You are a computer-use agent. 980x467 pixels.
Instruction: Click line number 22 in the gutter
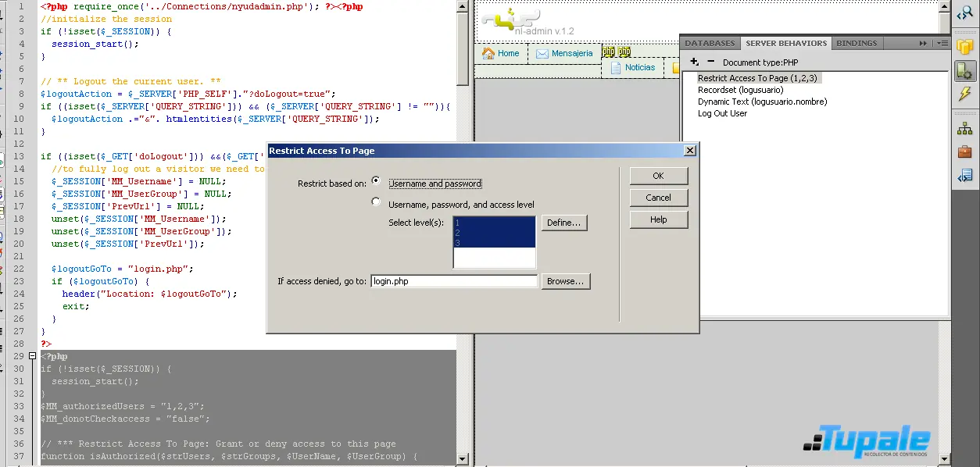tap(20, 269)
